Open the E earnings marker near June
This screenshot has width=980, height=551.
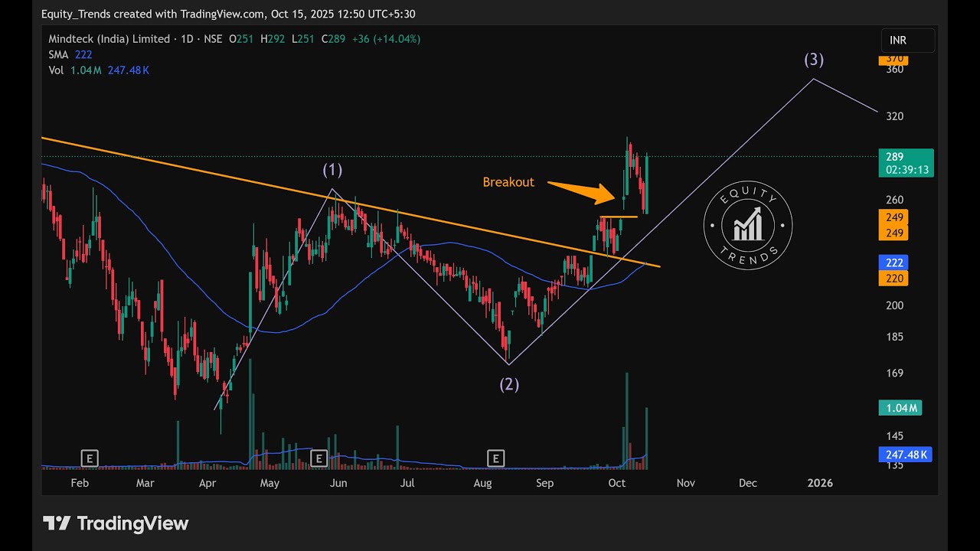tap(319, 458)
